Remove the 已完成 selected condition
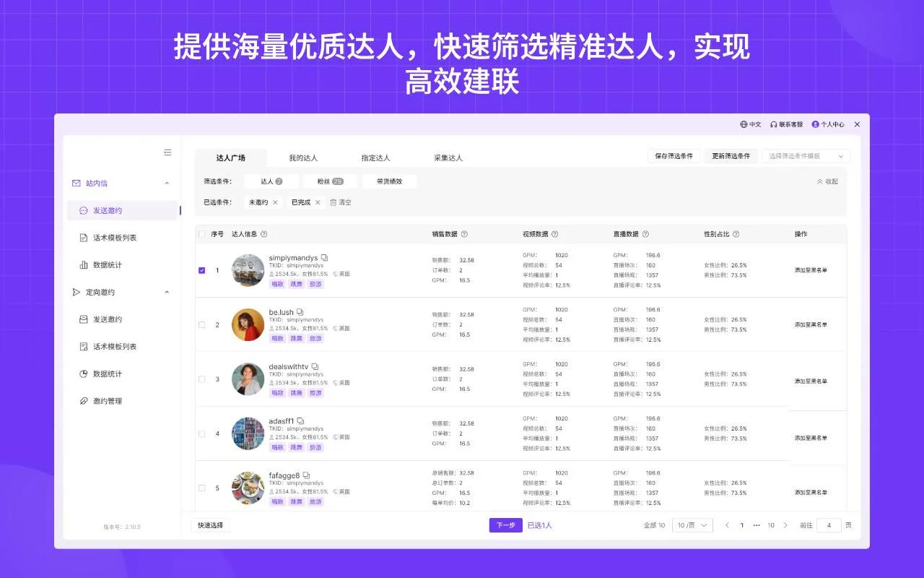This screenshot has width=924, height=578. pos(318,202)
